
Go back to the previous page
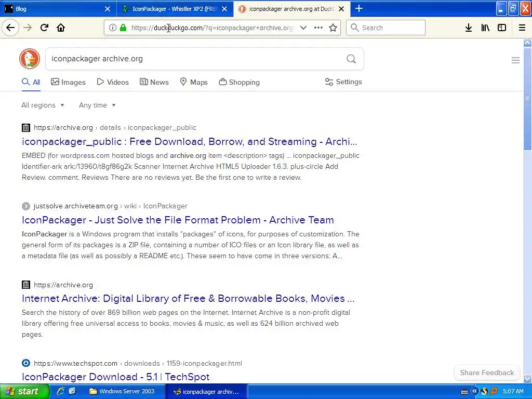pos(10,28)
